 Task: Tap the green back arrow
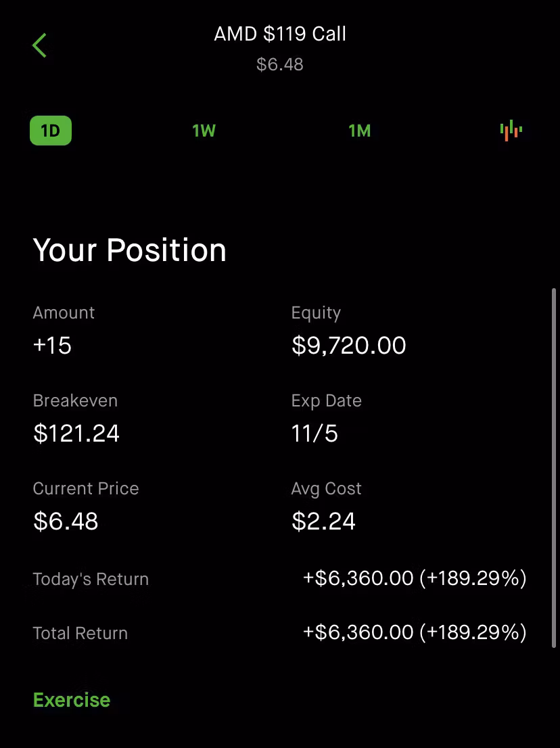tap(39, 45)
